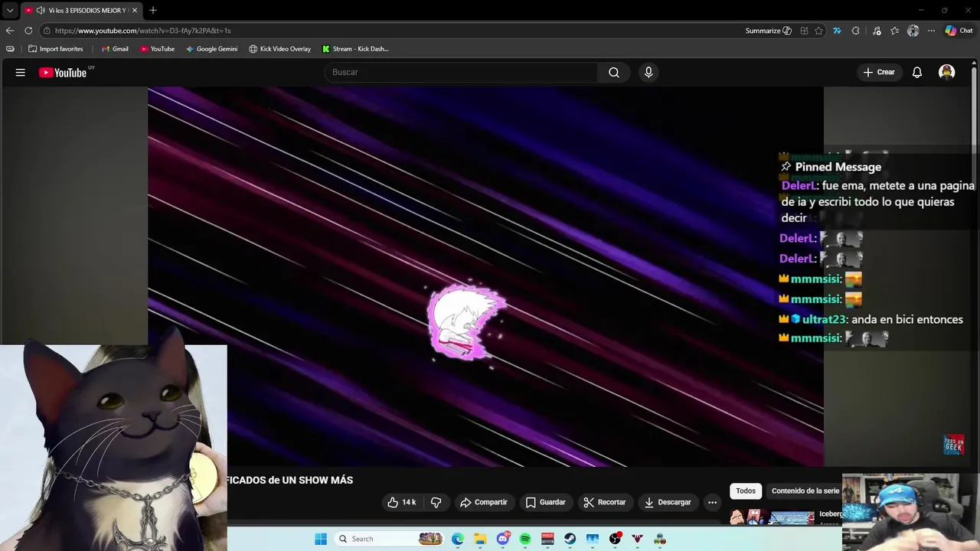Open the YouTube guide hamburger menu

21,73
